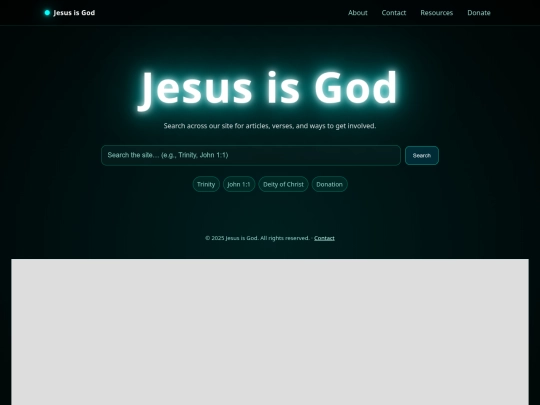Click the cyan dot logo icon
The height and width of the screenshot is (405, 540).
tap(47, 13)
